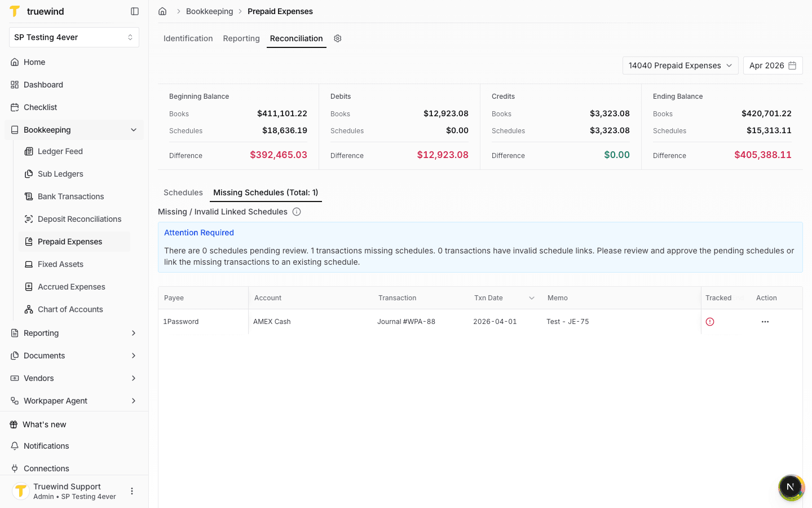Screen dimensions: 812x508
Task: Go to Home in sidebar
Action: click(x=74, y=62)
